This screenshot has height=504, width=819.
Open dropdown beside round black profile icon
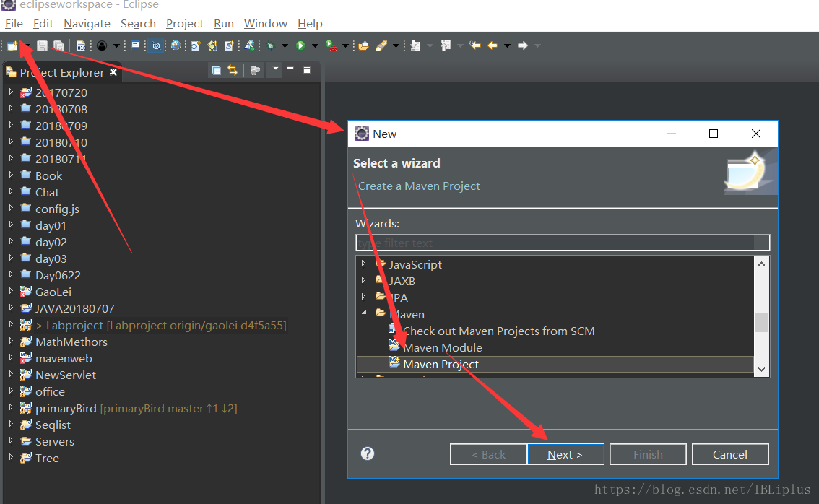click(x=116, y=46)
